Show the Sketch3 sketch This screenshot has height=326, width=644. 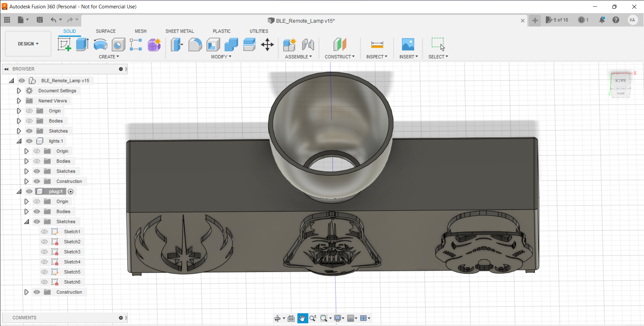pos(44,252)
